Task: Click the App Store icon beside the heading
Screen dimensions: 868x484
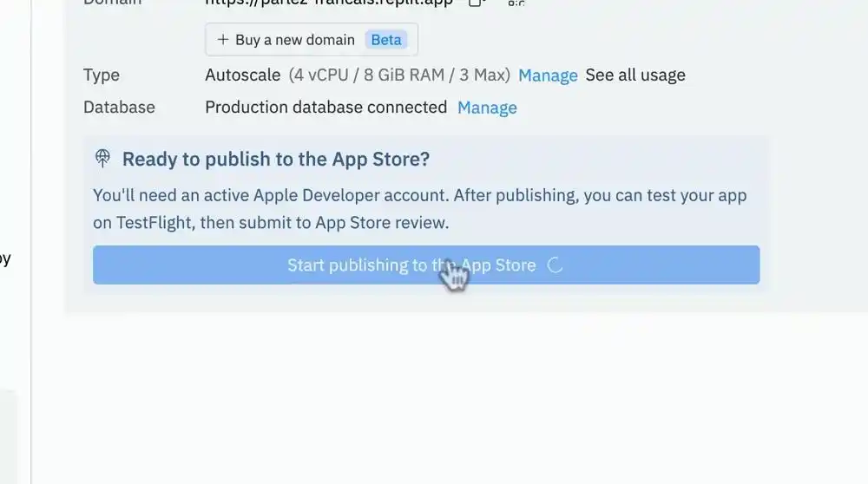Action: (x=103, y=159)
